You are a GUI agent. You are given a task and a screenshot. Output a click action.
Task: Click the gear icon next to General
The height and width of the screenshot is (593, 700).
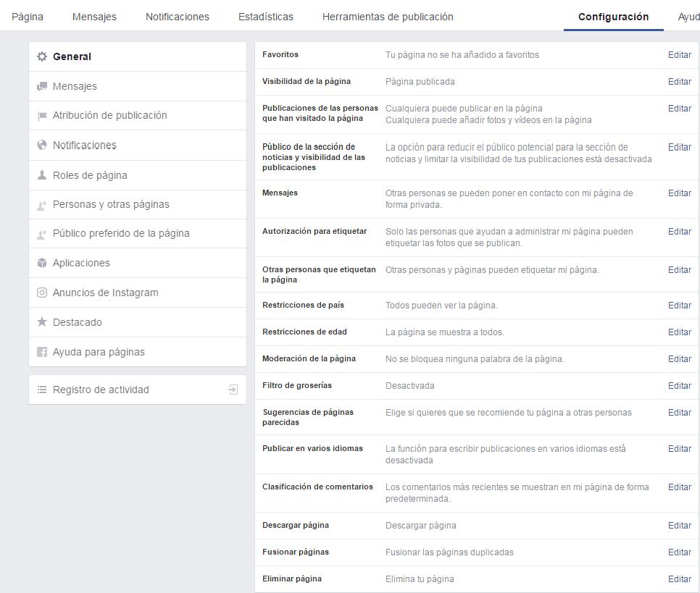pos(42,56)
